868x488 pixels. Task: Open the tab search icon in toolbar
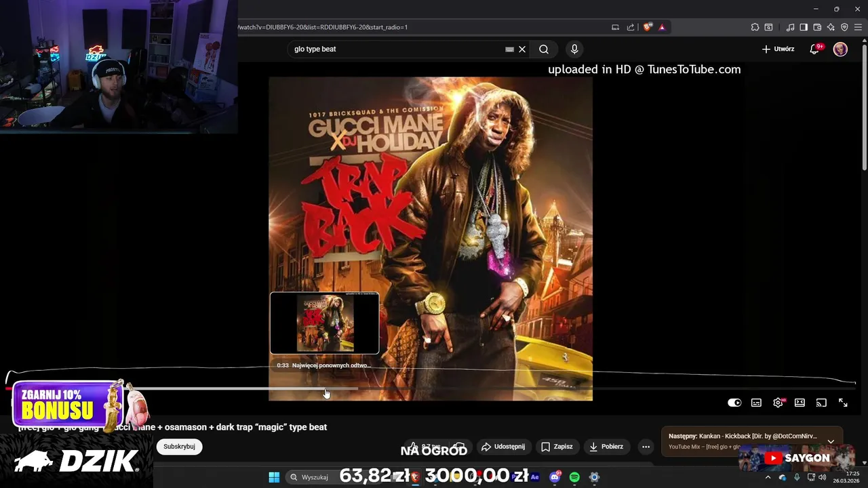[x=768, y=27]
